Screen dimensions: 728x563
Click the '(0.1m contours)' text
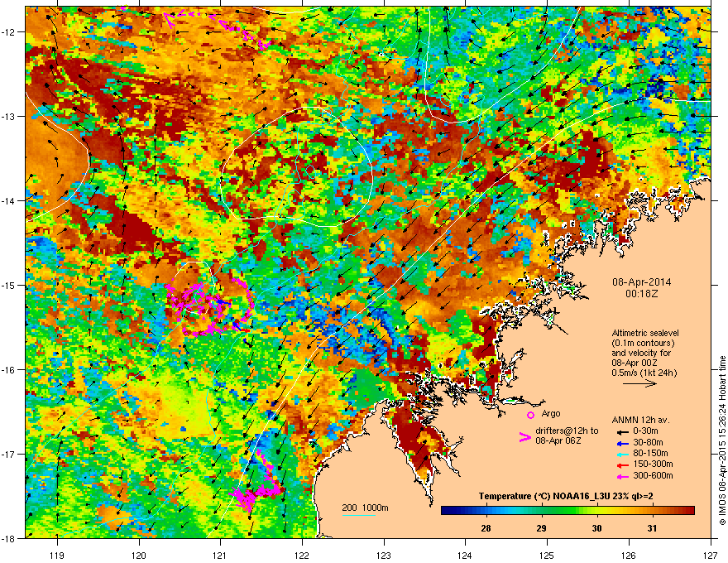coord(643,343)
